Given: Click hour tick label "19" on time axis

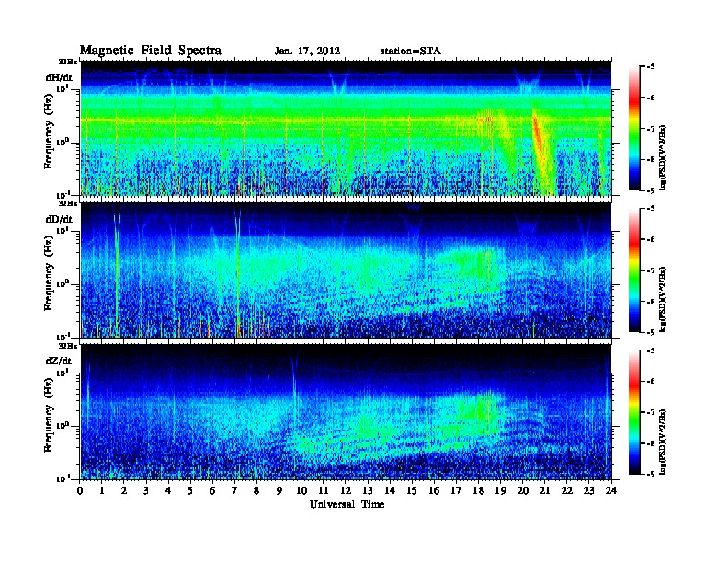Looking at the screenshot, I should click(x=500, y=490).
